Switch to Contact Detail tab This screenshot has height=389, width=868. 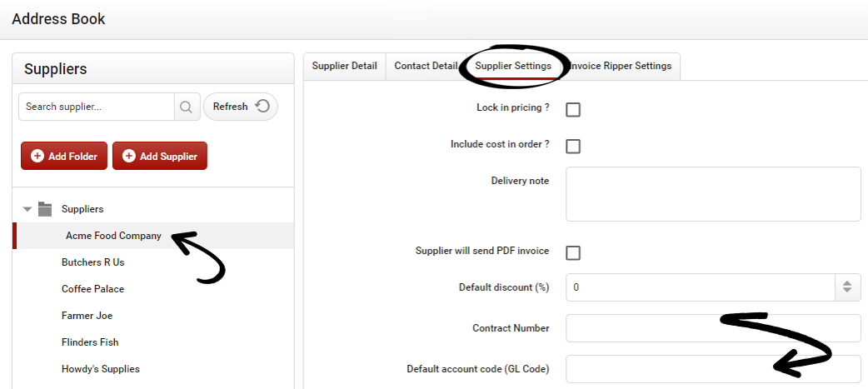[x=426, y=66]
